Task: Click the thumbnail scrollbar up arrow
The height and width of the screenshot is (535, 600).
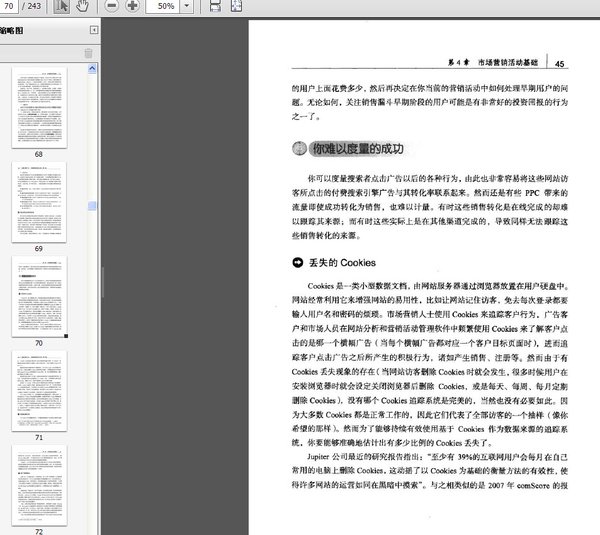Action: click(92, 69)
